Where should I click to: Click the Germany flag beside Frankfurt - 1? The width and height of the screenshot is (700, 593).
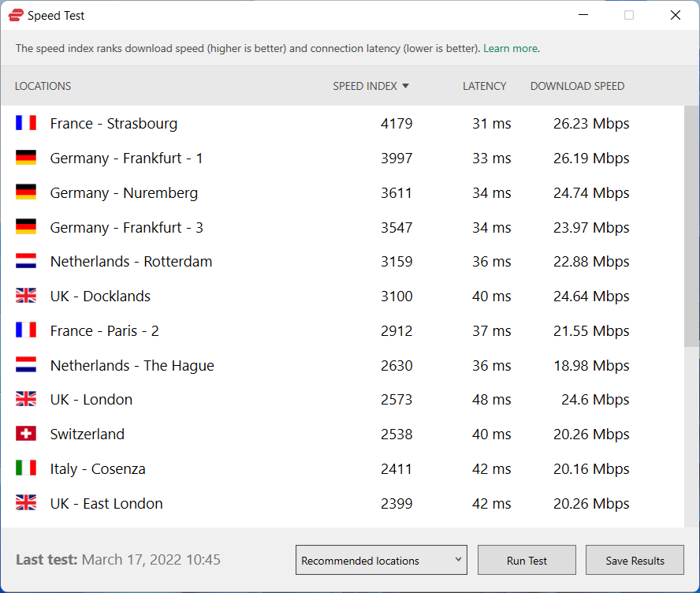[x=26, y=158]
